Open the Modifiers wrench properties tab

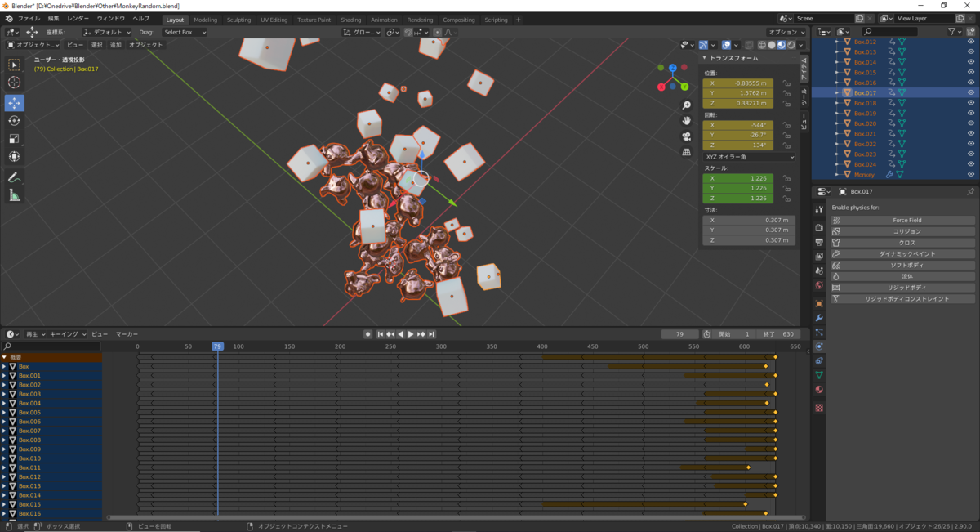(x=819, y=318)
